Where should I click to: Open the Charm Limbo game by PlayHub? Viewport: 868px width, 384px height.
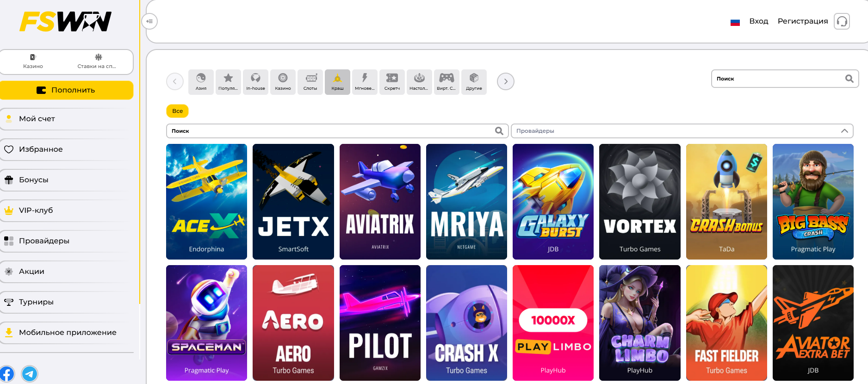(x=640, y=323)
